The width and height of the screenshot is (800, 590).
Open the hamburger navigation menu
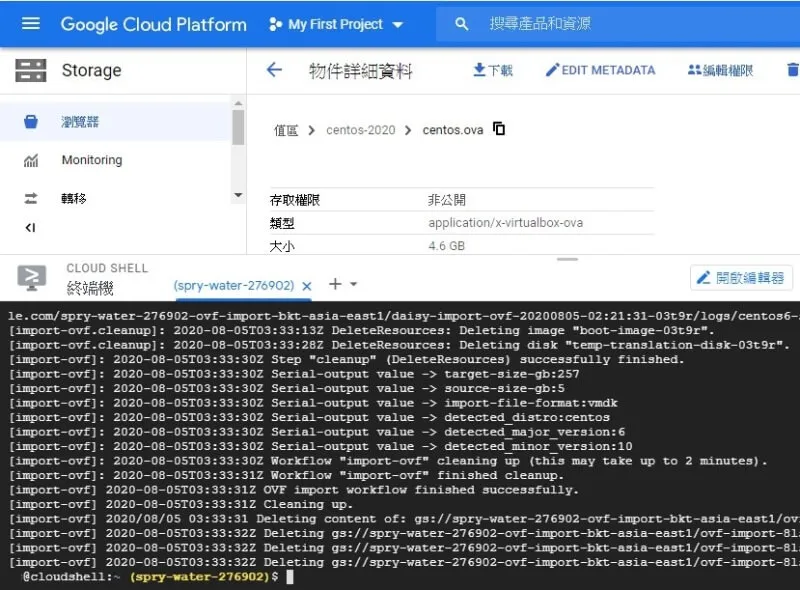(x=30, y=23)
